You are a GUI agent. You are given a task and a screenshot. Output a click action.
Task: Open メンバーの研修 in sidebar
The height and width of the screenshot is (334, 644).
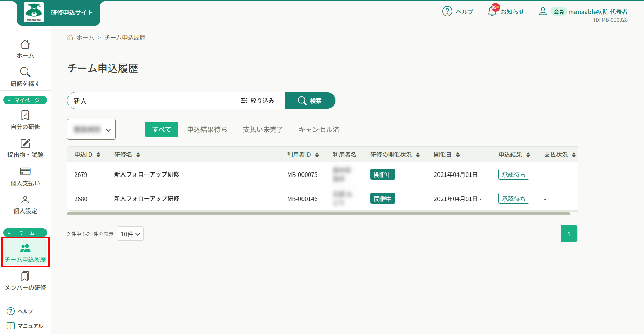click(25, 281)
